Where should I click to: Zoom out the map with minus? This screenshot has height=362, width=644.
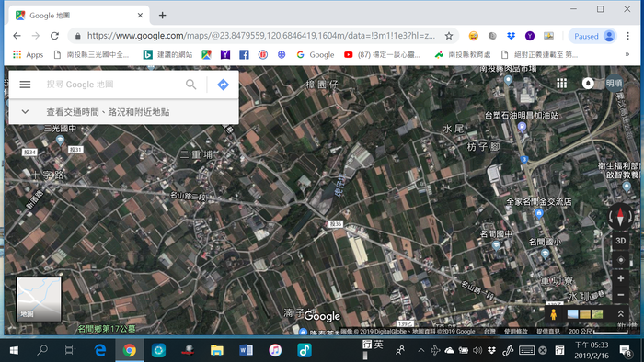tap(621, 295)
